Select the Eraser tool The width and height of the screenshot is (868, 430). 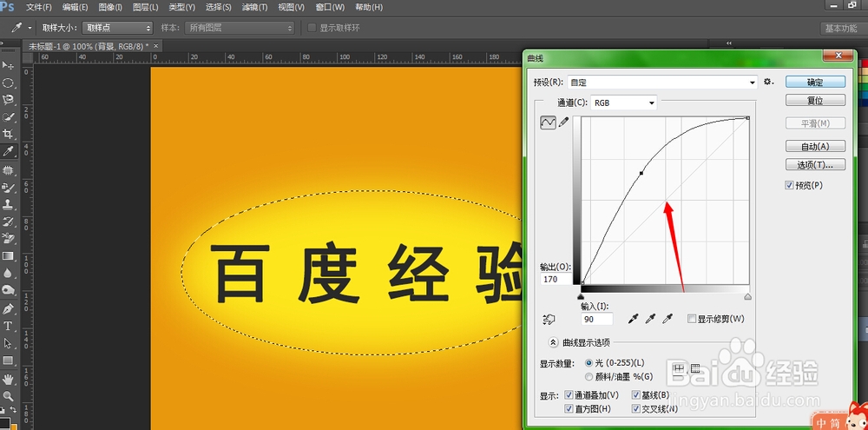[x=9, y=239]
